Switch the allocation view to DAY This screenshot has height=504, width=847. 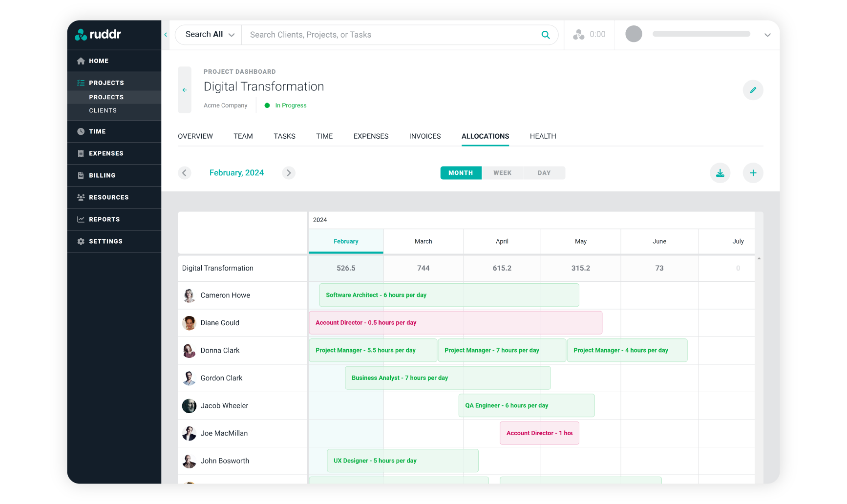tap(544, 172)
